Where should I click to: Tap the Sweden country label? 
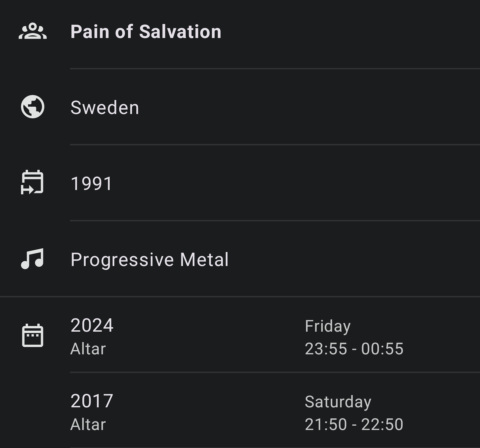[105, 108]
